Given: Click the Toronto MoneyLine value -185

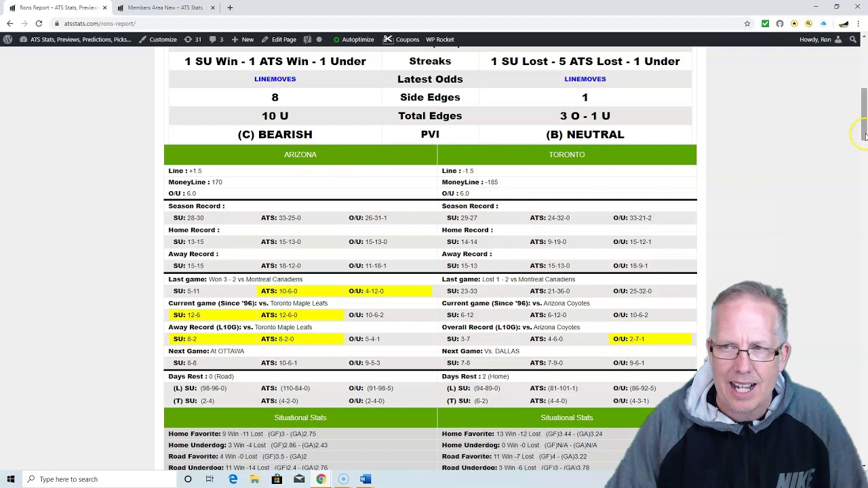Looking at the screenshot, I should [x=491, y=182].
